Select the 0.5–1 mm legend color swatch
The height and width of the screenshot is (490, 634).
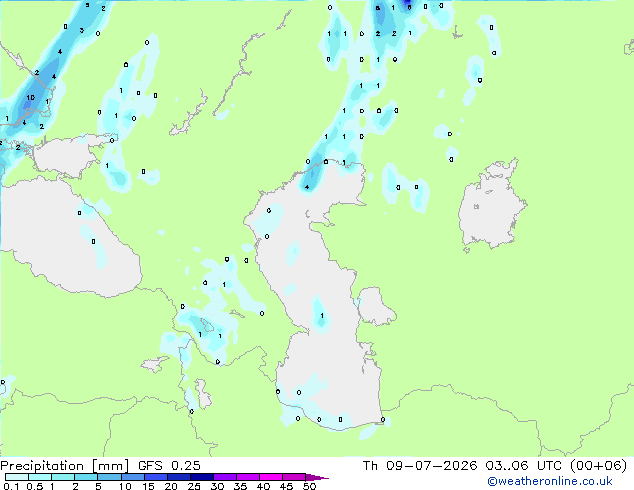click(40, 477)
